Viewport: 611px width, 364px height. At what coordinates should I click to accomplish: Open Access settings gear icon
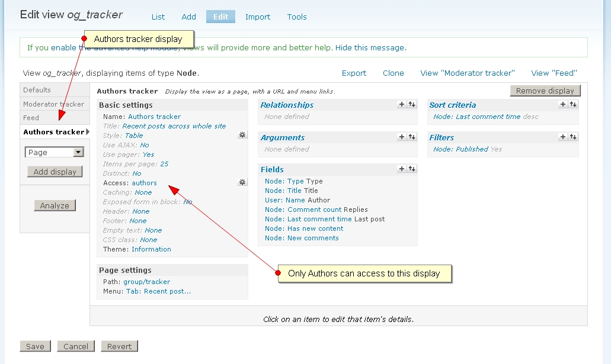tap(242, 182)
